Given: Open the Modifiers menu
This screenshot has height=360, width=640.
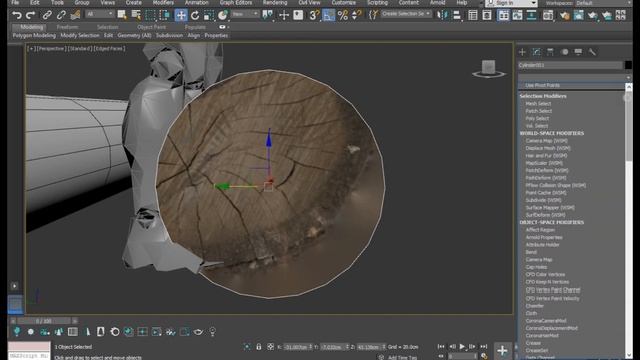Looking at the screenshot, I should (x=163, y=2).
